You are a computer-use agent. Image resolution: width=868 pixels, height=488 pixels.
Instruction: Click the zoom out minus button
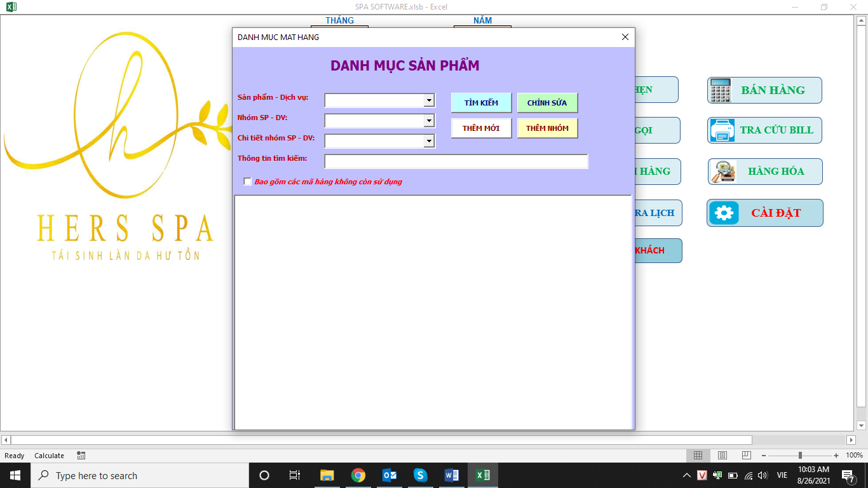(763, 456)
